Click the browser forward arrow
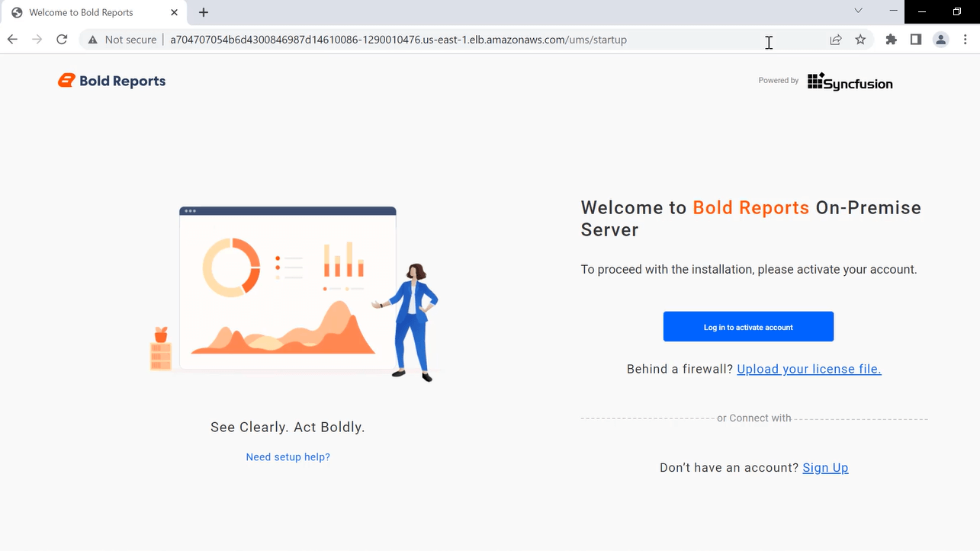980x551 pixels. (x=37, y=40)
